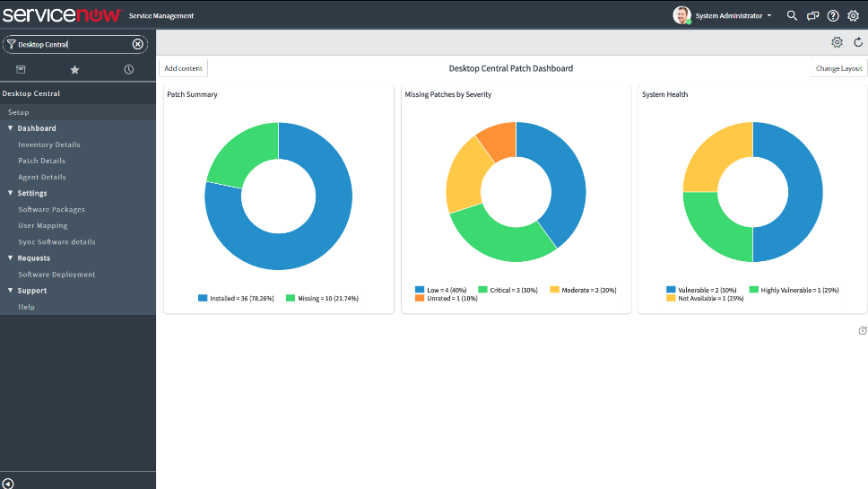
Task: Collapse the Support section
Action: [32, 290]
